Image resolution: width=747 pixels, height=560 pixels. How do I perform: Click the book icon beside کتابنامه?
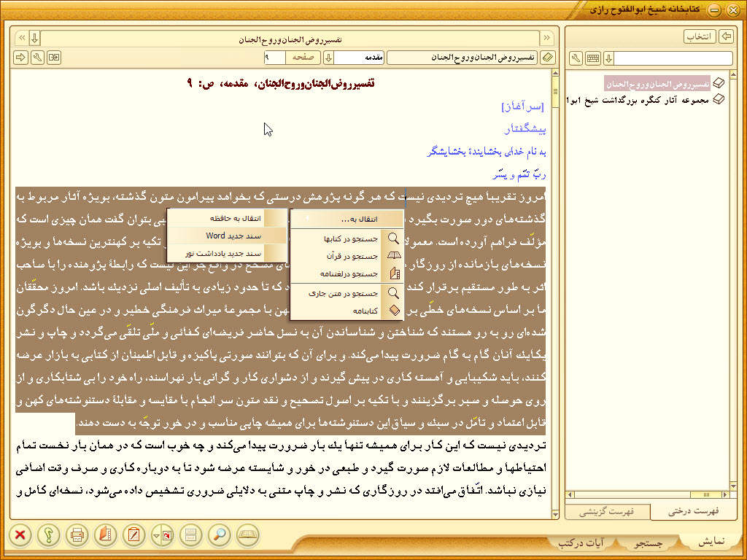coord(394,311)
